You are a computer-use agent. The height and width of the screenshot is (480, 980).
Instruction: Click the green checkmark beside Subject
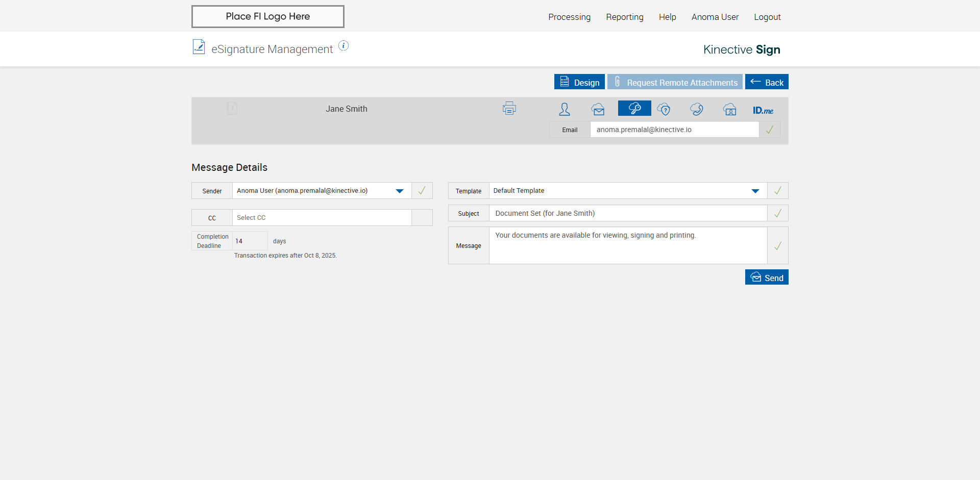coord(778,213)
